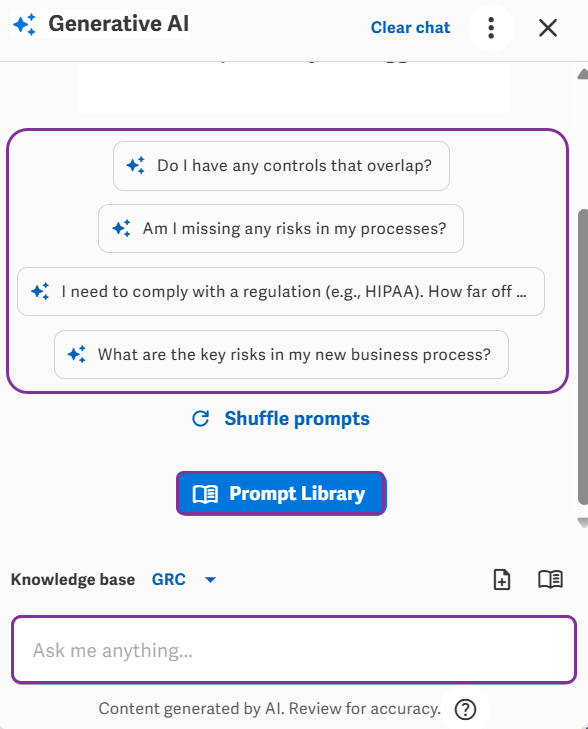Click the add document icon
The width and height of the screenshot is (588, 729).
[x=502, y=579]
